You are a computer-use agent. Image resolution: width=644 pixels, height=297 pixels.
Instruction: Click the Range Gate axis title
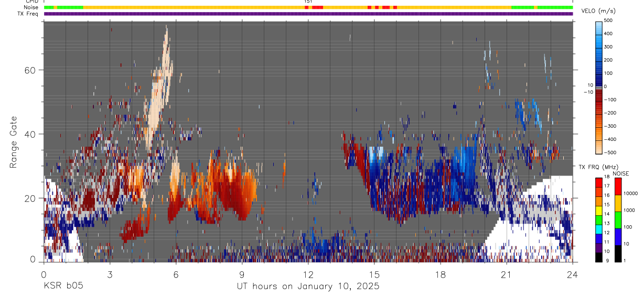click(14, 142)
